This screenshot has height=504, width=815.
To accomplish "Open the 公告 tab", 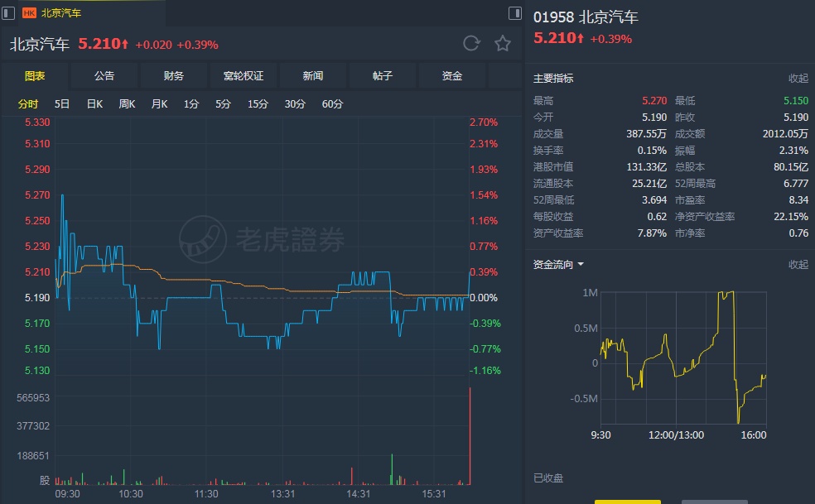I will [104, 76].
